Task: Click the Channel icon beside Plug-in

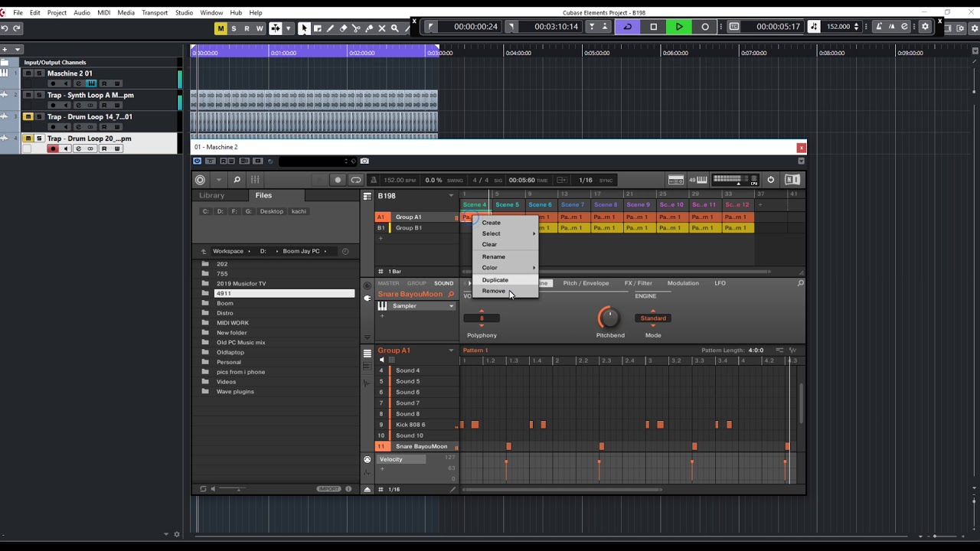Action: pyautogui.click(x=367, y=285)
